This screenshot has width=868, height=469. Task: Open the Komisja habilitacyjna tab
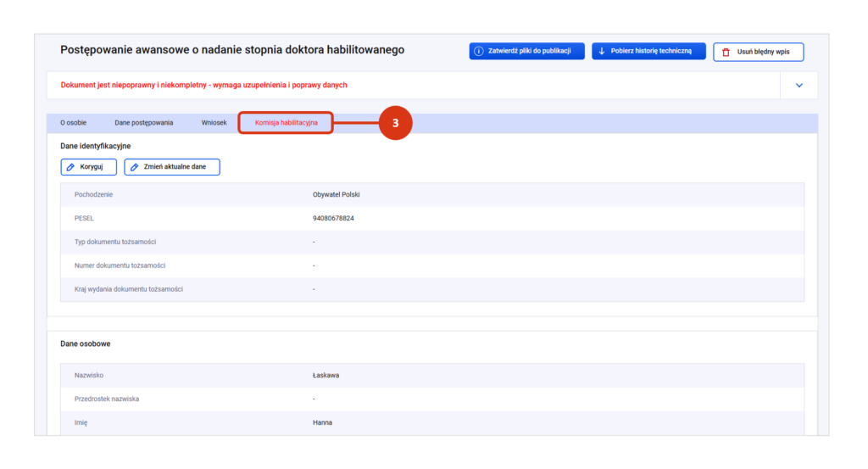click(286, 123)
